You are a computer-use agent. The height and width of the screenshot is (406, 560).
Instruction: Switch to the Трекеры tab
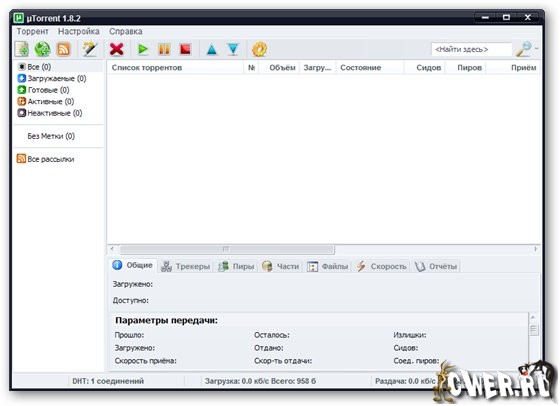click(x=186, y=266)
